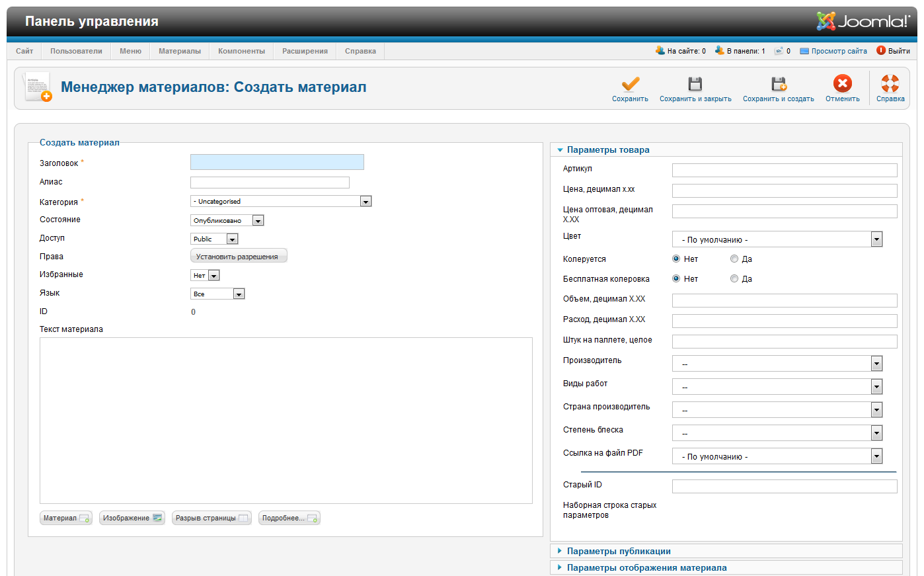The image size is (924, 576).
Task: Open the Категория dropdown
Action: 281,201
